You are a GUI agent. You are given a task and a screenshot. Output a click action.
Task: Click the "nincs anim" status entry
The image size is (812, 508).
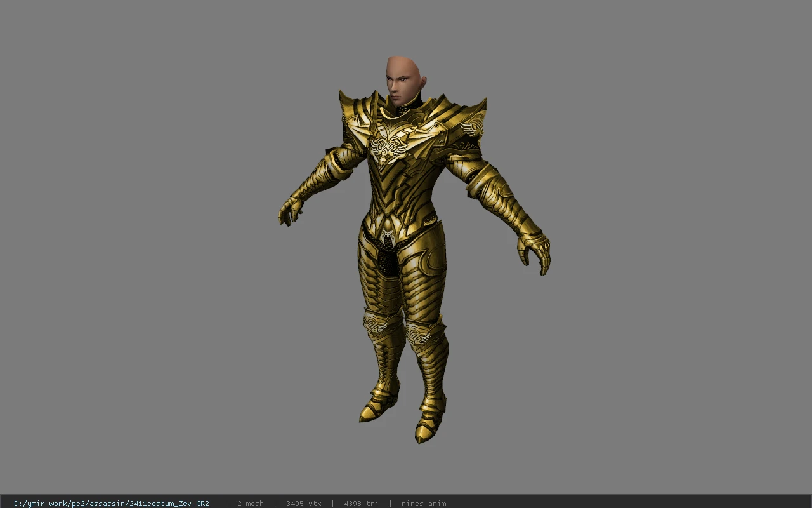(x=424, y=504)
